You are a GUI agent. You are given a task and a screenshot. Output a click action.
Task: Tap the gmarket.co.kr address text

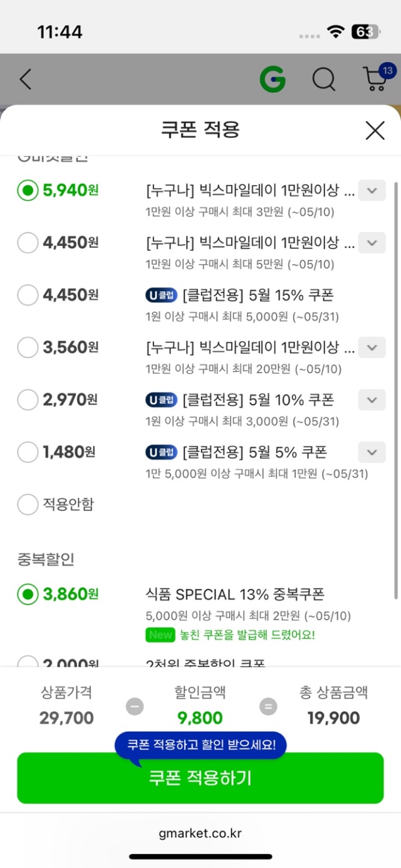point(200,834)
